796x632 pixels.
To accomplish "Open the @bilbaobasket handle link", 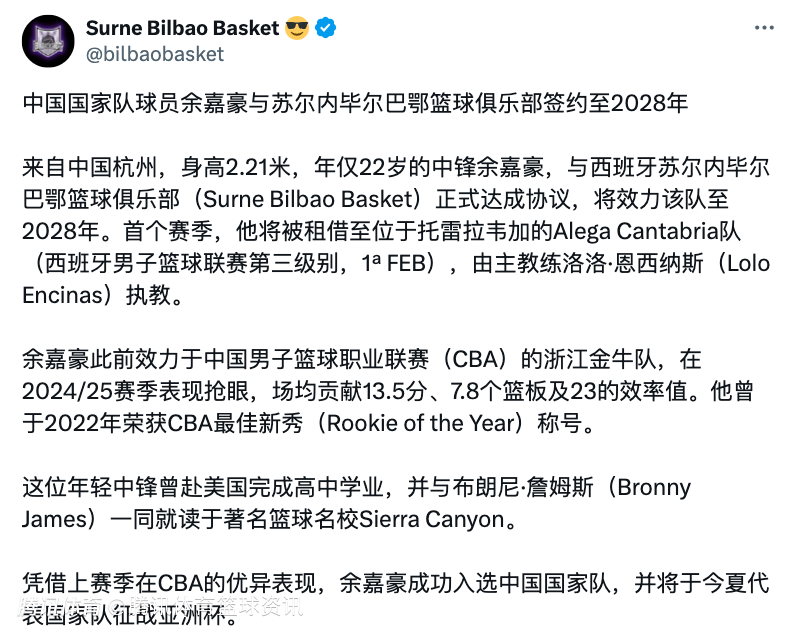I will [x=155, y=54].
